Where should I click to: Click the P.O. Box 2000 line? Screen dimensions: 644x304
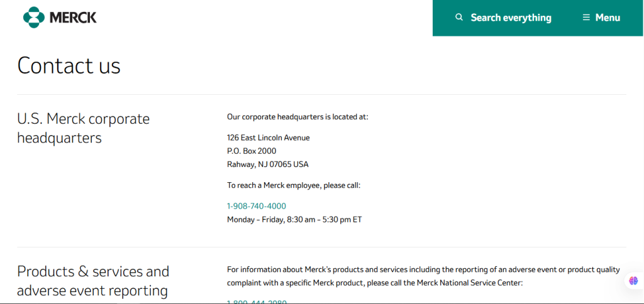pyautogui.click(x=252, y=151)
